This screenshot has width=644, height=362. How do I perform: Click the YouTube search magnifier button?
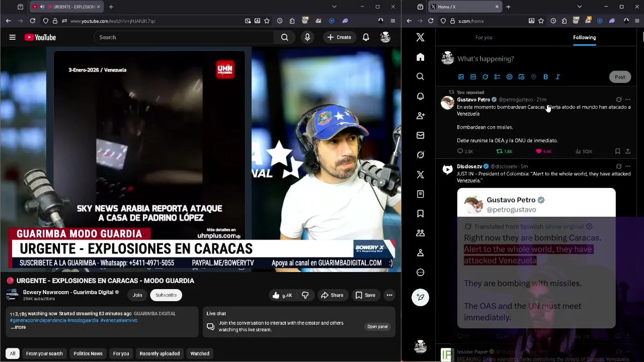click(x=285, y=37)
